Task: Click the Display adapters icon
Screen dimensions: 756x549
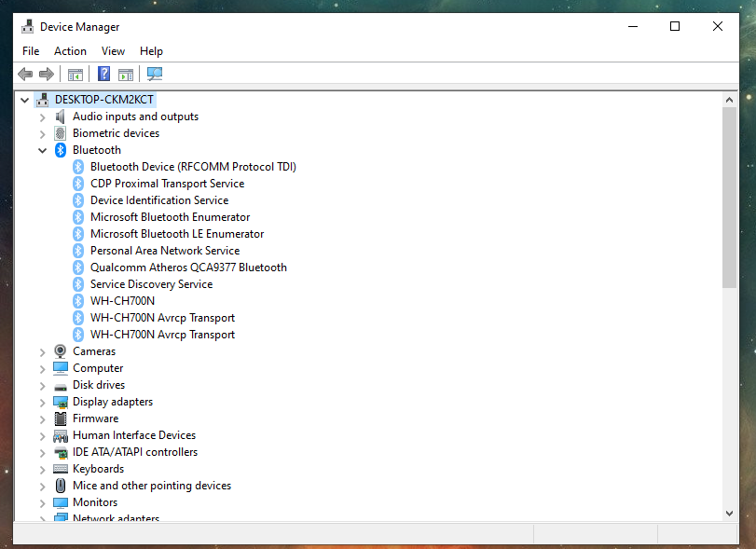Action: point(61,402)
